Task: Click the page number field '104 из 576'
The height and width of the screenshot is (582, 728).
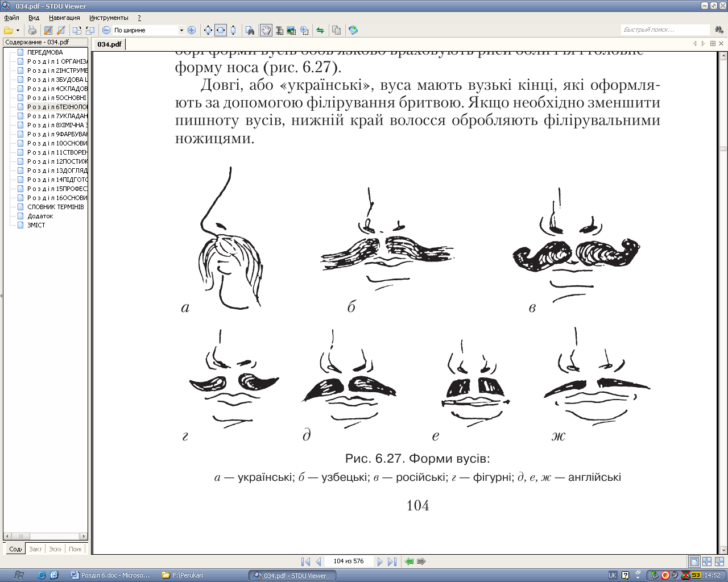Action: pyautogui.click(x=349, y=561)
